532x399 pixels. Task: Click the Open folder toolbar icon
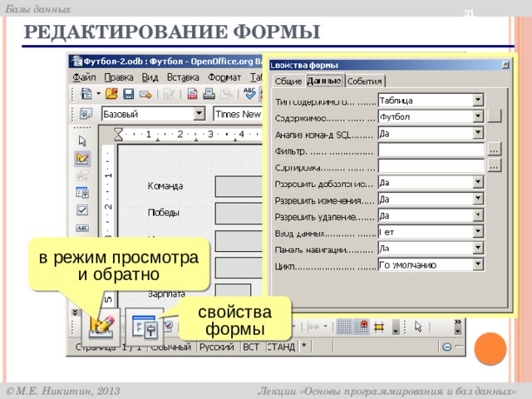click(111, 94)
